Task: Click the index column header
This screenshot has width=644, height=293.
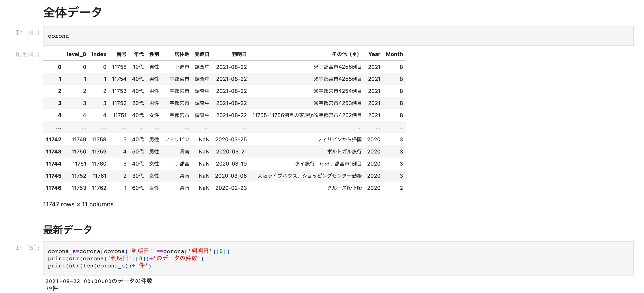Action: [99, 54]
